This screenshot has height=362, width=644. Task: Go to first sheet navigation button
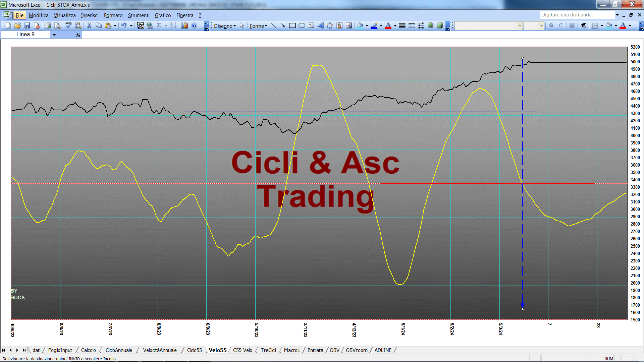(4, 350)
